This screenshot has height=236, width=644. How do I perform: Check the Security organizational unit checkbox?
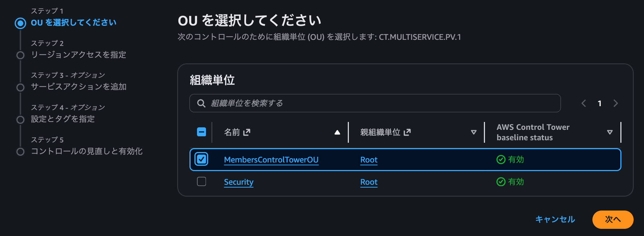201,181
